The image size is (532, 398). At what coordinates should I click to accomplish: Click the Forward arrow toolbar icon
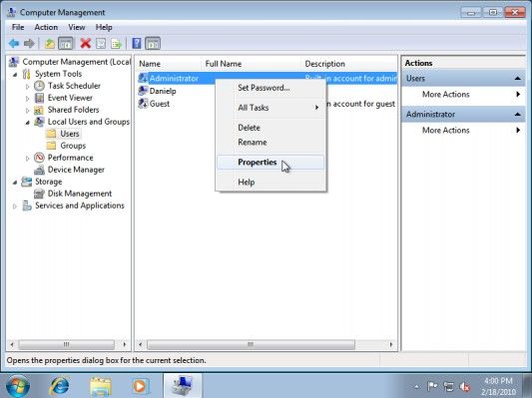[x=29, y=44]
